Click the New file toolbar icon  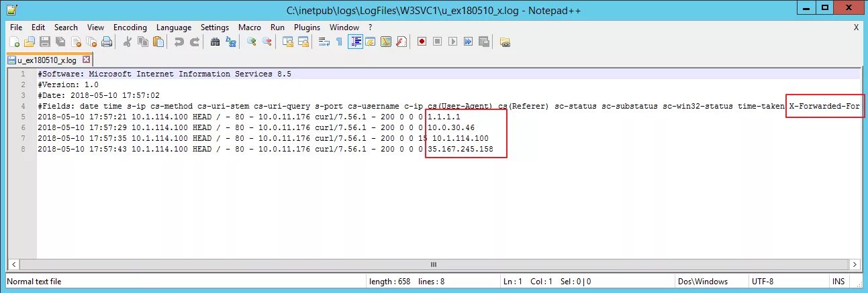click(x=14, y=42)
